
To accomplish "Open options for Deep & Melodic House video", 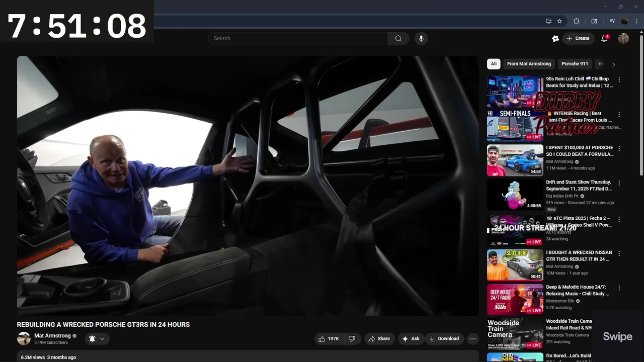I will coord(619,288).
